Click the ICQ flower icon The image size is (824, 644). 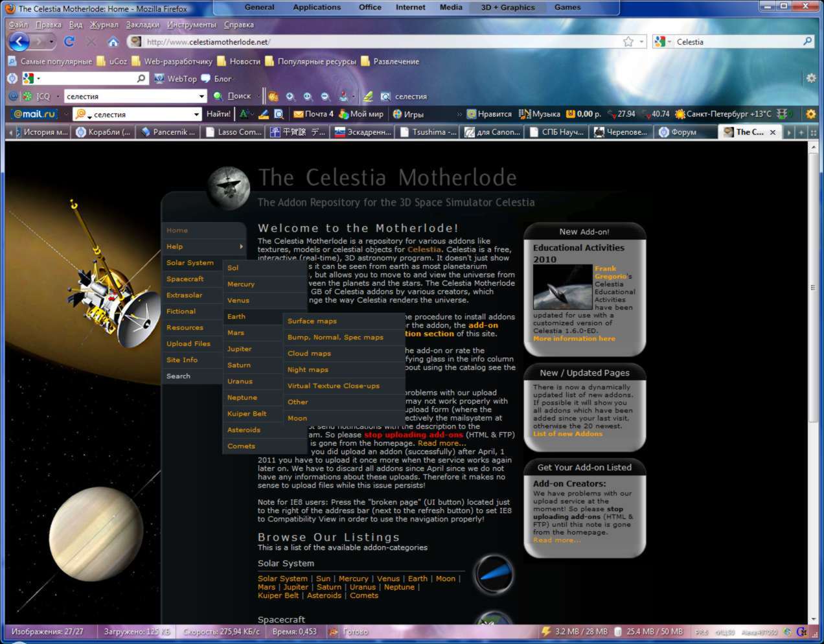click(28, 96)
